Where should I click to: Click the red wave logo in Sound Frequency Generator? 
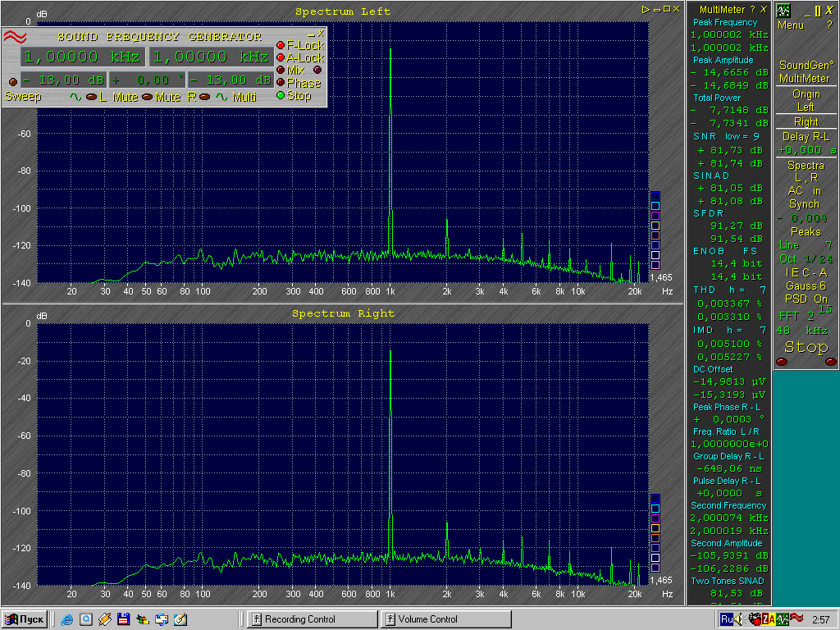click(x=16, y=38)
